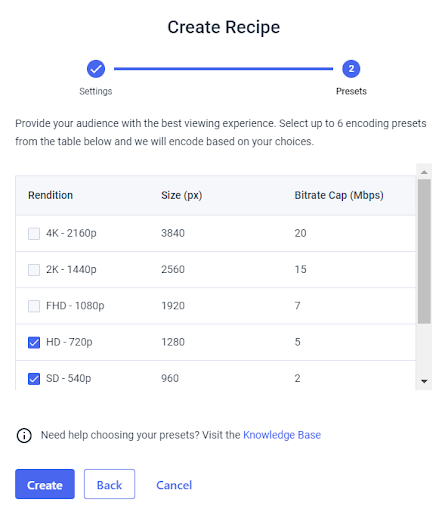Click the scrollbar down arrow
The image size is (445, 512).
424,381
